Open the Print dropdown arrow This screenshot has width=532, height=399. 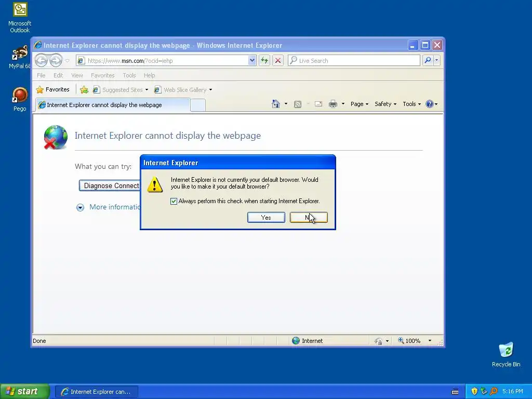343,104
